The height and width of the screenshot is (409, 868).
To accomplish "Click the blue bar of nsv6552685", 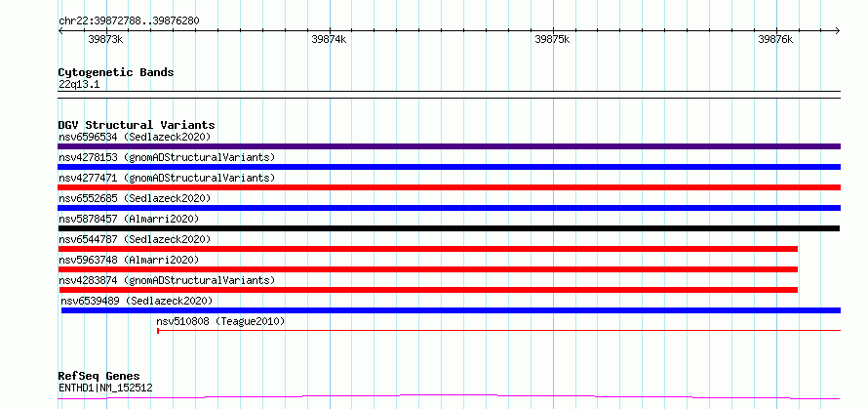I will [x=449, y=208].
